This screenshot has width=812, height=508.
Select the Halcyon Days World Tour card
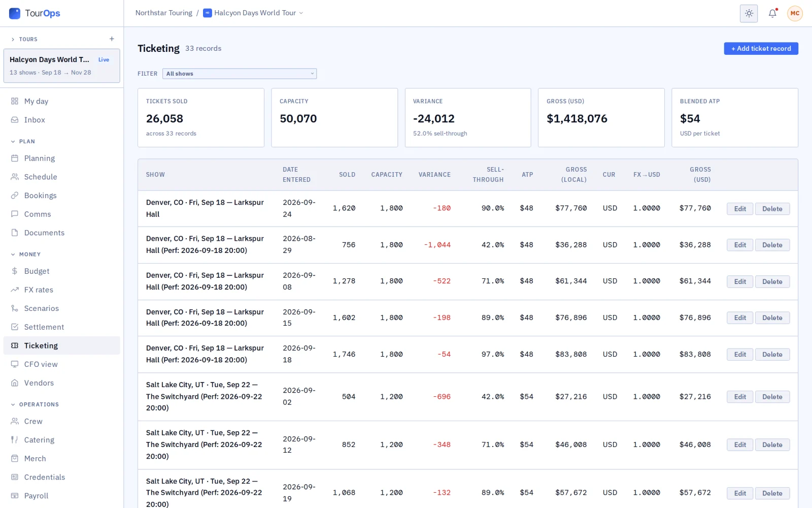click(62, 66)
